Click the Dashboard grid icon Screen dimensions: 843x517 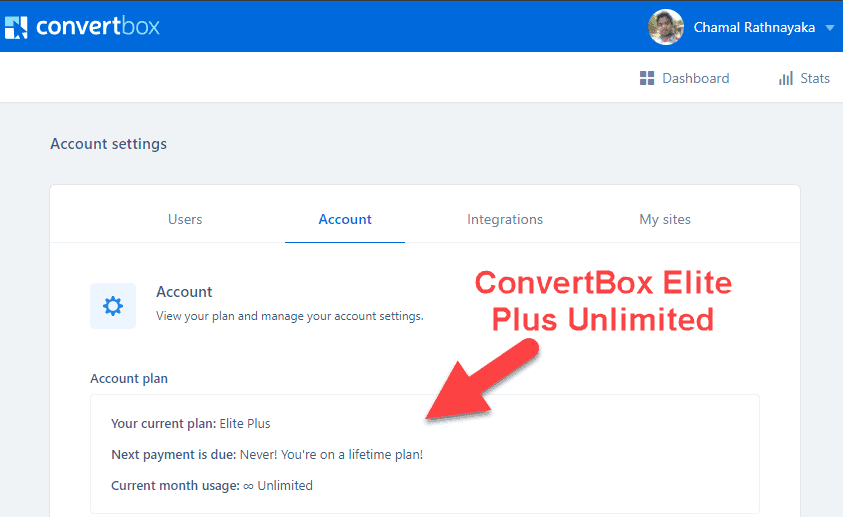coord(647,78)
